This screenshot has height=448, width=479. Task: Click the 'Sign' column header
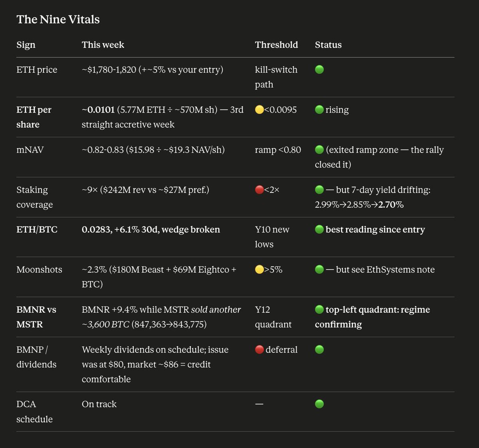point(26,45)
